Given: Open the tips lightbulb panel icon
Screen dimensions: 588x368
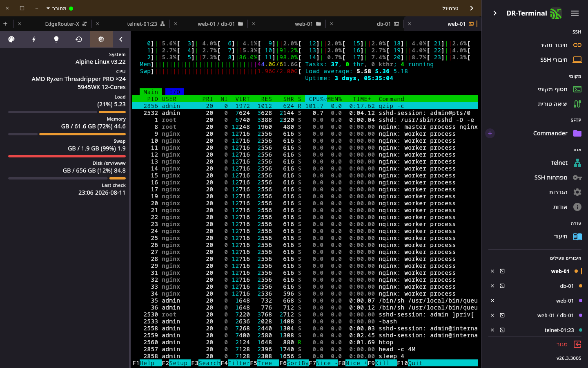Looking at the screenshot, I should tap(56, 39).
